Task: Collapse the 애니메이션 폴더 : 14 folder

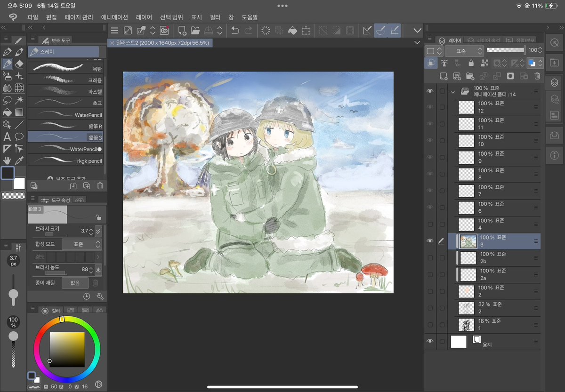Action: [x=453, y=92]
